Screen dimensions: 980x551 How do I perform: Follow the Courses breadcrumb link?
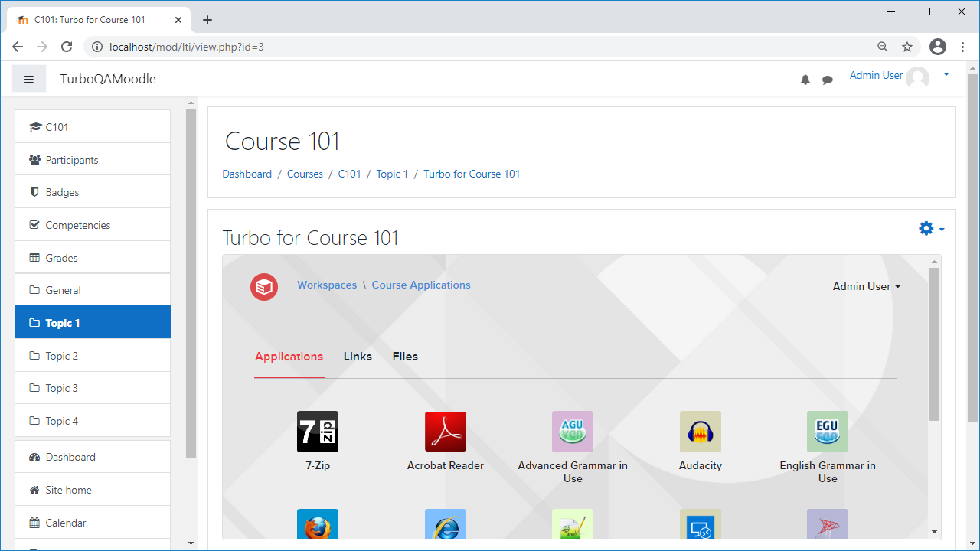pos(305,174)
